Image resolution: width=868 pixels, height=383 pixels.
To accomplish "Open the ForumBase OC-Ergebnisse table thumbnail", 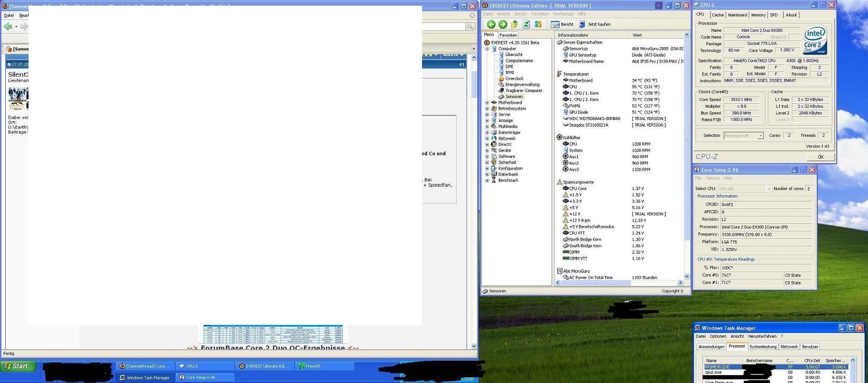I will [273, 334].
